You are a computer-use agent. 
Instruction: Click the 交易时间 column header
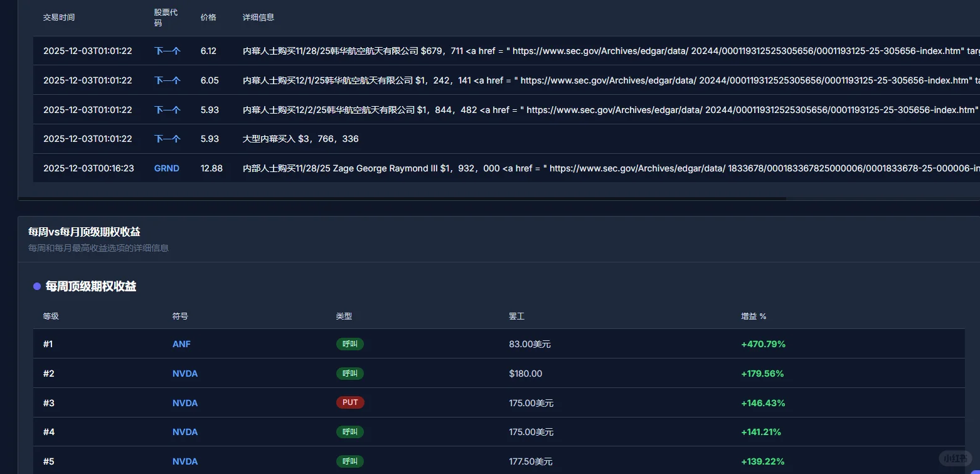coord(59,18)
